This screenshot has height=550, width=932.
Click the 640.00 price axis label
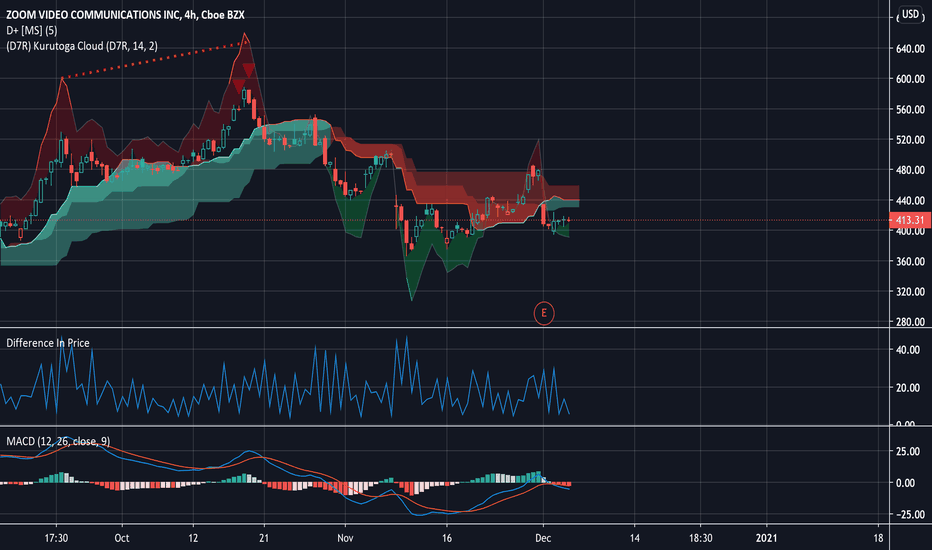point(910,49)
